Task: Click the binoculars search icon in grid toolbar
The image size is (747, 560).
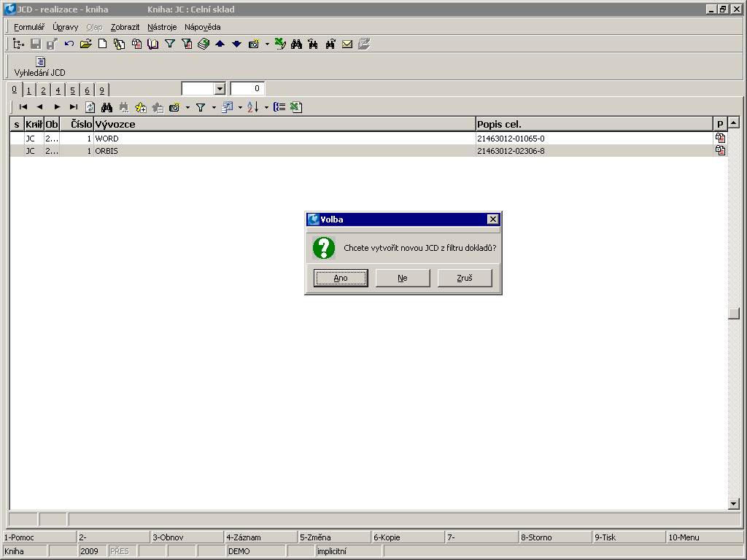Action: (107, 107)
